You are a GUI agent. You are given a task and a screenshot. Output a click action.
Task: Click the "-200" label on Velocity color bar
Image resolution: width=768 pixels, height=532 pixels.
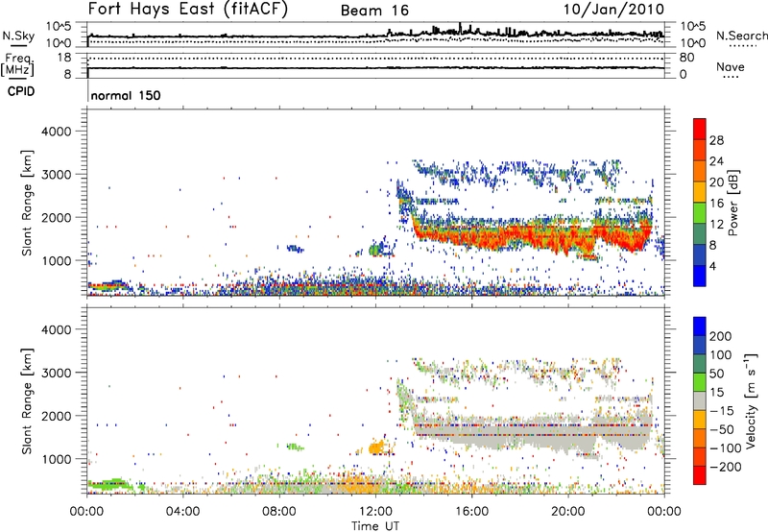[725, 467]
